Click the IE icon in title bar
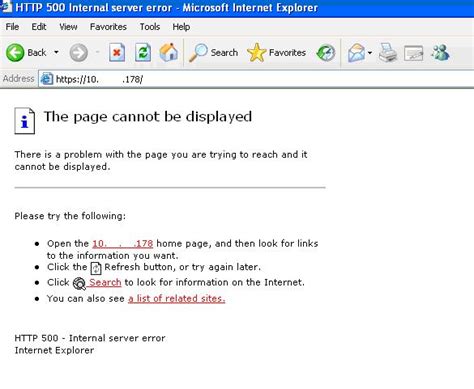474x389 pixels. [x=6, y=7]
